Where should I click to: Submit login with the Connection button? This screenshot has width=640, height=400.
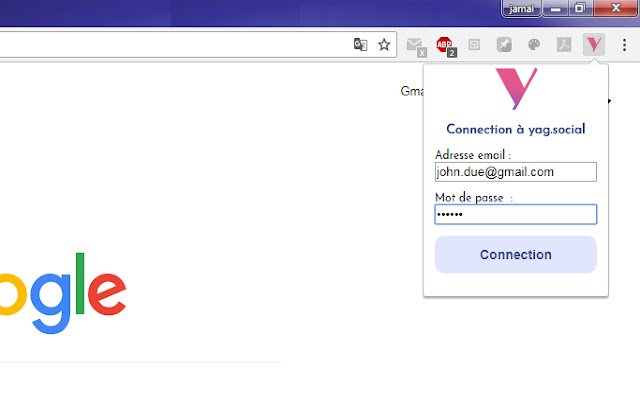(x=516, y=255)
